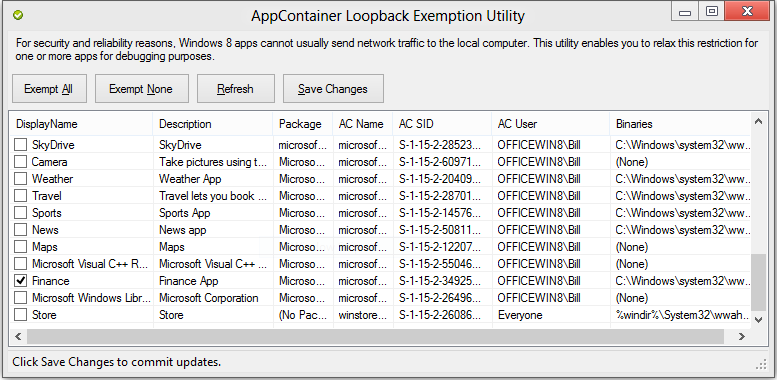Sort by the Description column header
The height and width of the screenshot is (380, 777).
[213, 124]
